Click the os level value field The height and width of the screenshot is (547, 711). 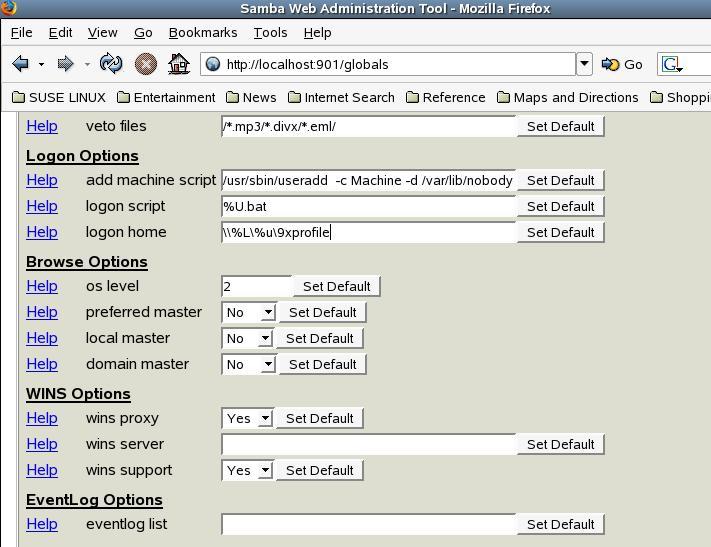tap(257, 286)
